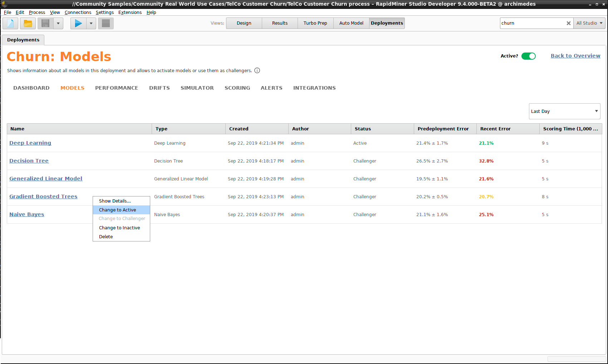Sort by the Name column header

(x=79, y=129)
